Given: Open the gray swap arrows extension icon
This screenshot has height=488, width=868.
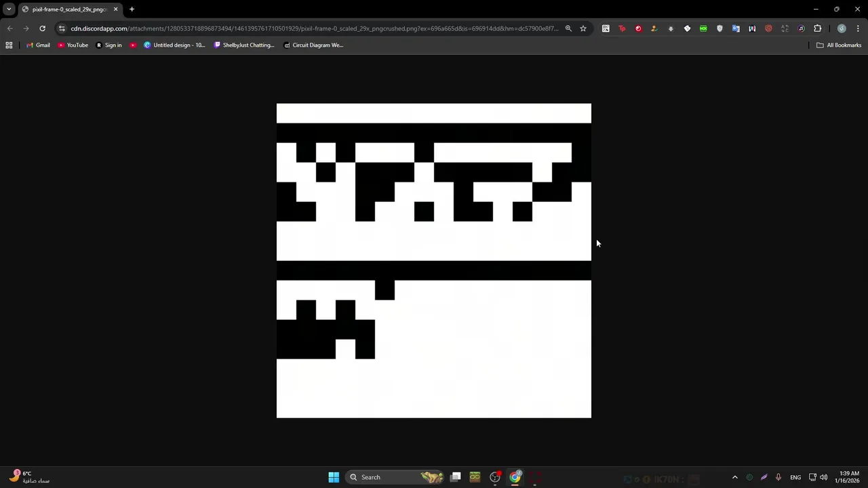Looking at the screenshot, I should (x=785, y=28).
